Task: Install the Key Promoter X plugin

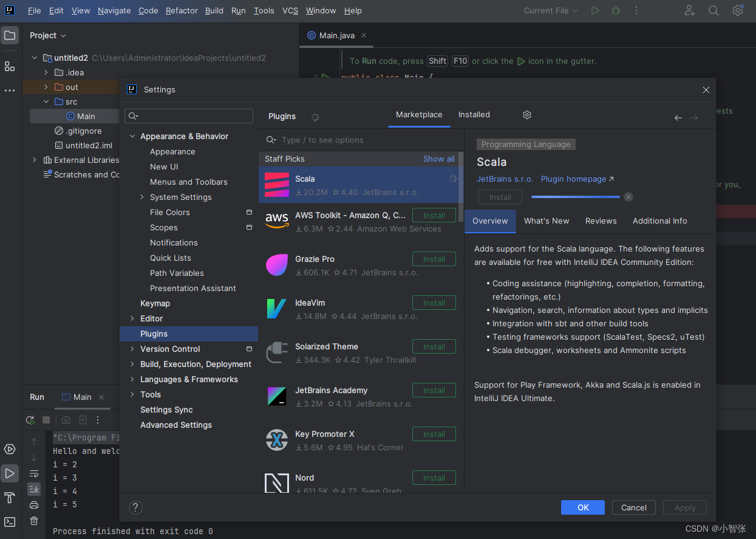Action: pyautogui.click(x=434, y=434)
